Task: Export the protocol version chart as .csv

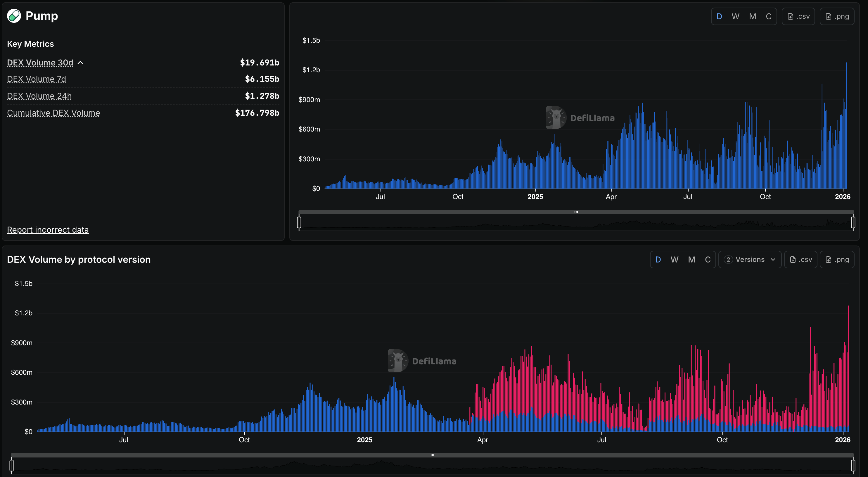Action: coord(801,259)
